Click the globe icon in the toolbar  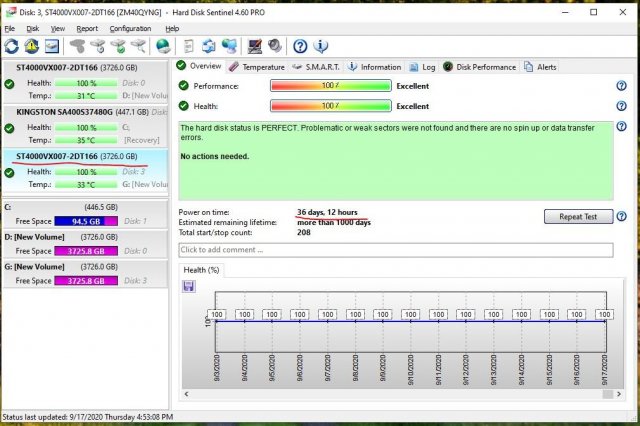tap(162, 46)
